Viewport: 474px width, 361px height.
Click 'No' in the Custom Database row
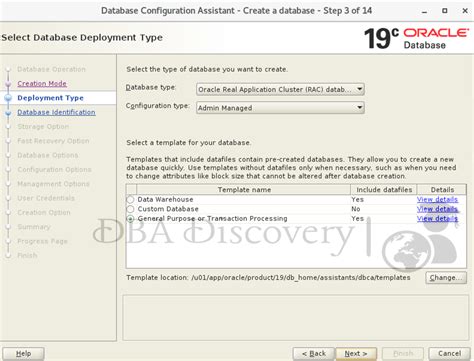356,209
